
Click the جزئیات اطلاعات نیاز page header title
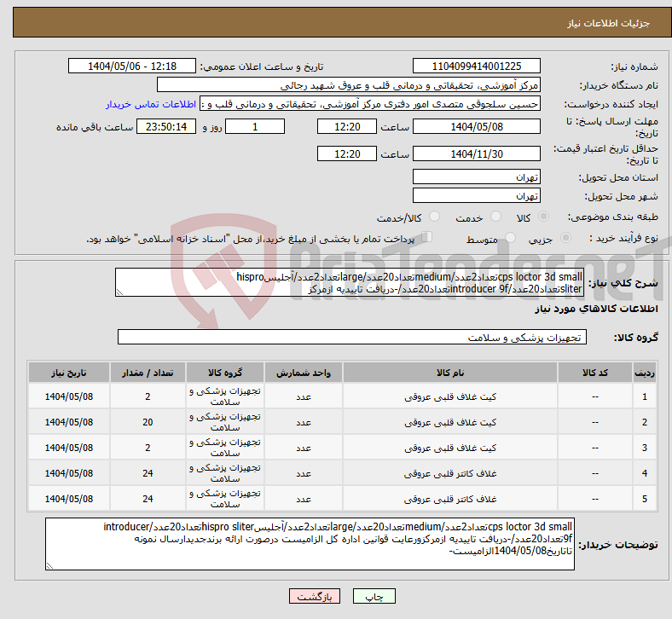pyautogui.click(x=609, y=23)
